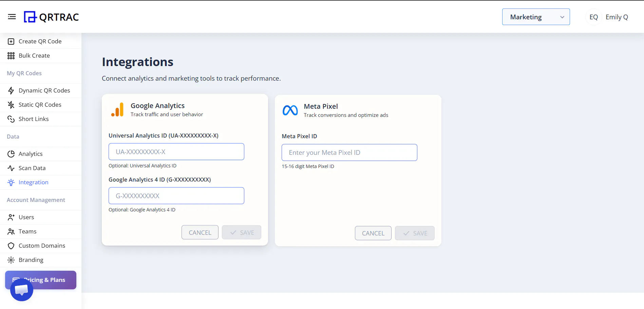Click the Meta Pixel card title

(x=321, y=106)
